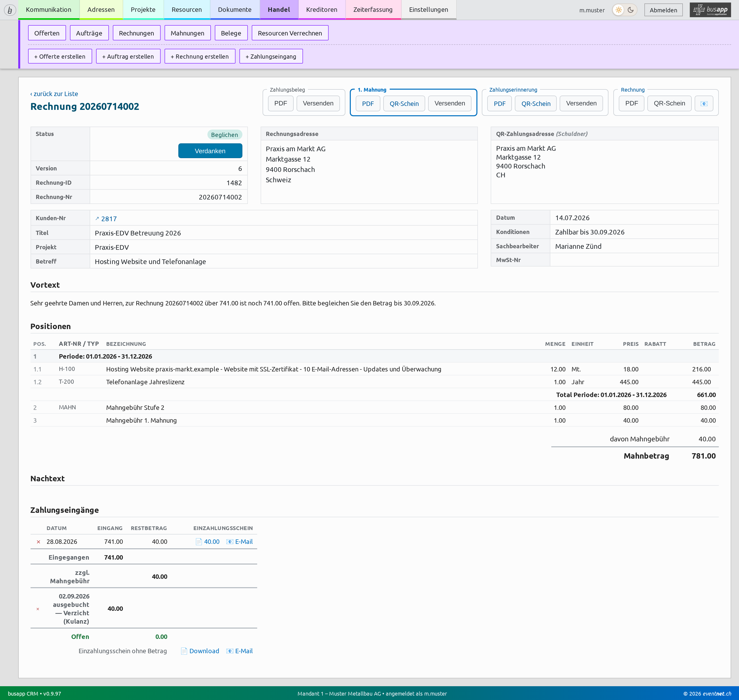Open QR-Schein for 1. Mahnung
739x700 pixels.
pos(404,104)
